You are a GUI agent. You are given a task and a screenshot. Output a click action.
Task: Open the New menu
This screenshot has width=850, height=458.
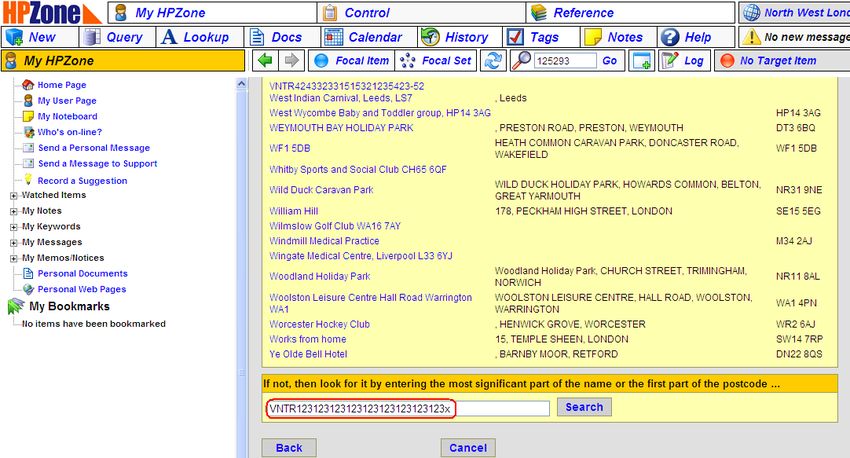[40, 37]
